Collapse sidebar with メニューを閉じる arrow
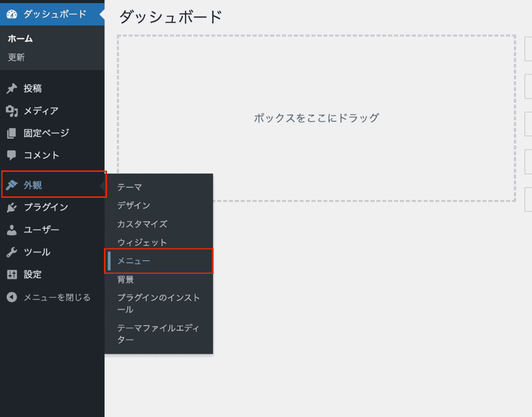The height and width of the screenshot is (417, 532). pos(12,298)
